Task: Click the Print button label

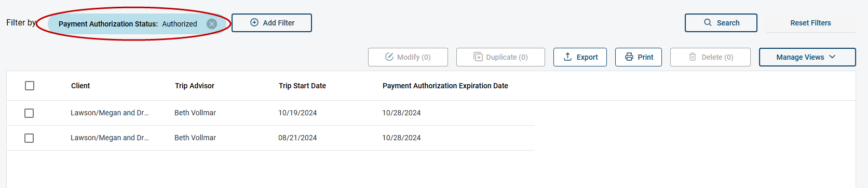Action: 645,57
